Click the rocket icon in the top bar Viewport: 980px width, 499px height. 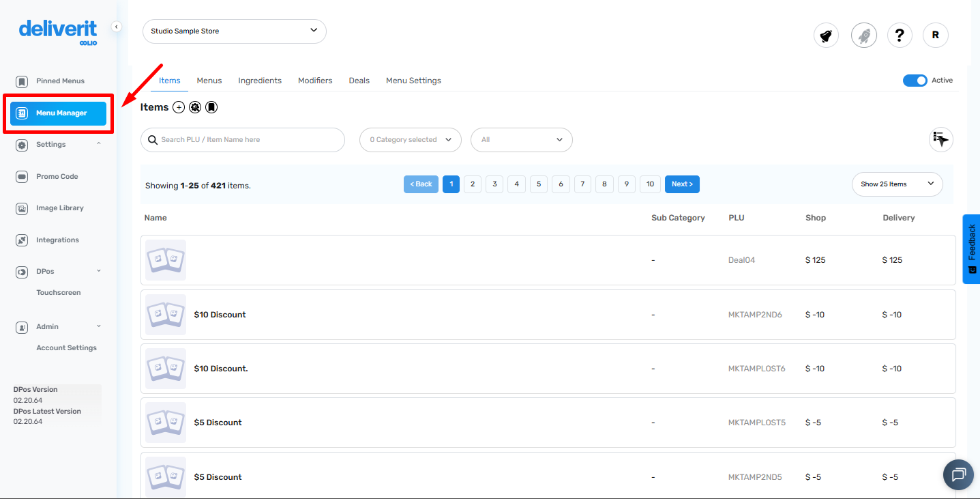pos(863,35)
